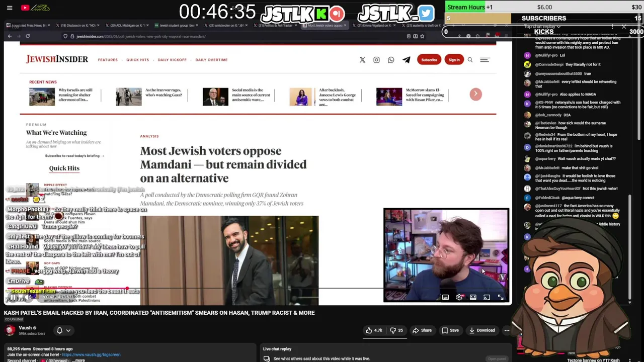Switch the player to theater mode
This screenshot has height=362, width=644.
pyautogui.click(x=473, y=297)
